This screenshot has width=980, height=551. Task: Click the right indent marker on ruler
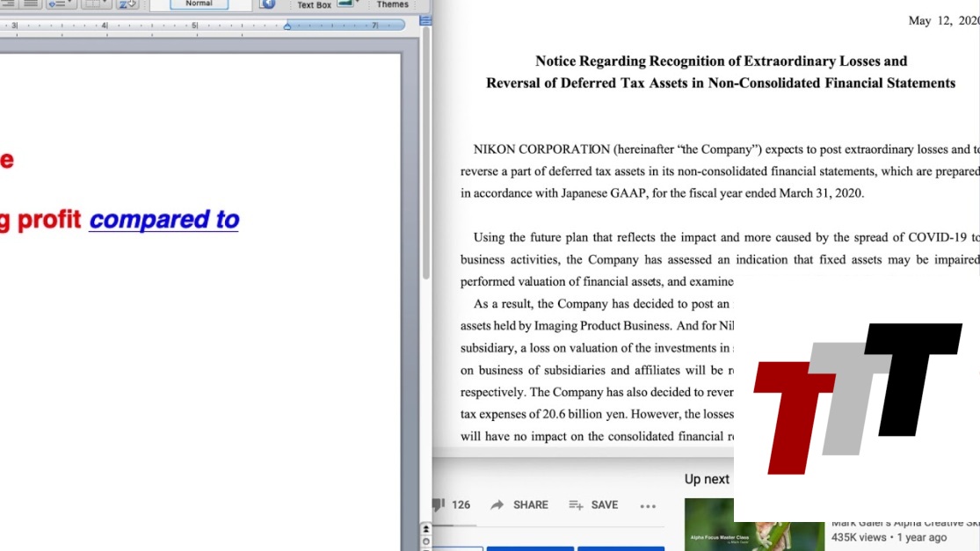coord(287,25)
